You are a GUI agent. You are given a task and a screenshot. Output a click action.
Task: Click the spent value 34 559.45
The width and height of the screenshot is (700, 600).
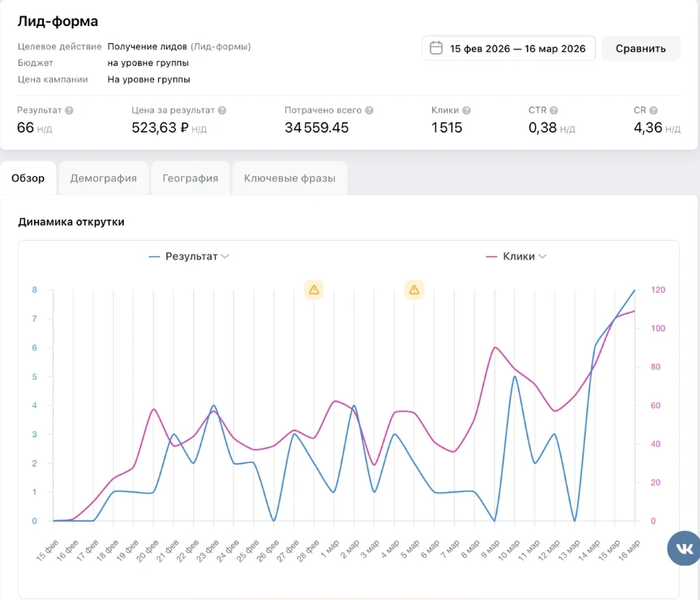[316, 127]
